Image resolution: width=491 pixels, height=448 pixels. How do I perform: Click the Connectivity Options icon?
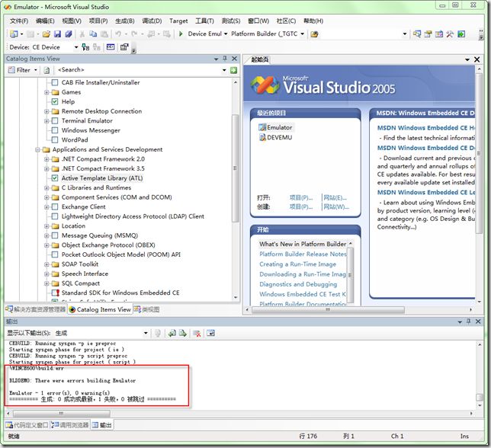coord(124,47)
